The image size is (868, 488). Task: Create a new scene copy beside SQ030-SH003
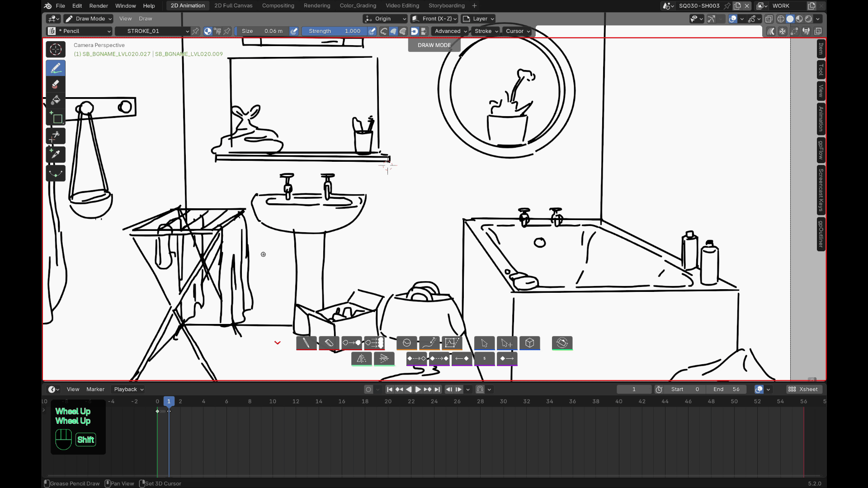[737, 6]
